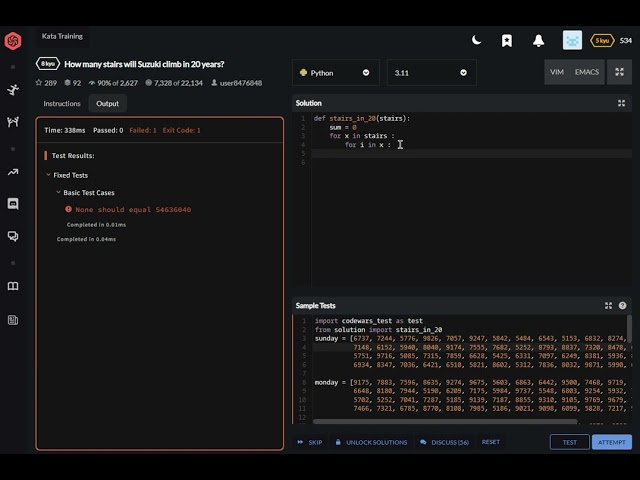This screenshot has width=640, height=480.
Task: Click the Exit Code: 1 text
Action: point(182,130)
